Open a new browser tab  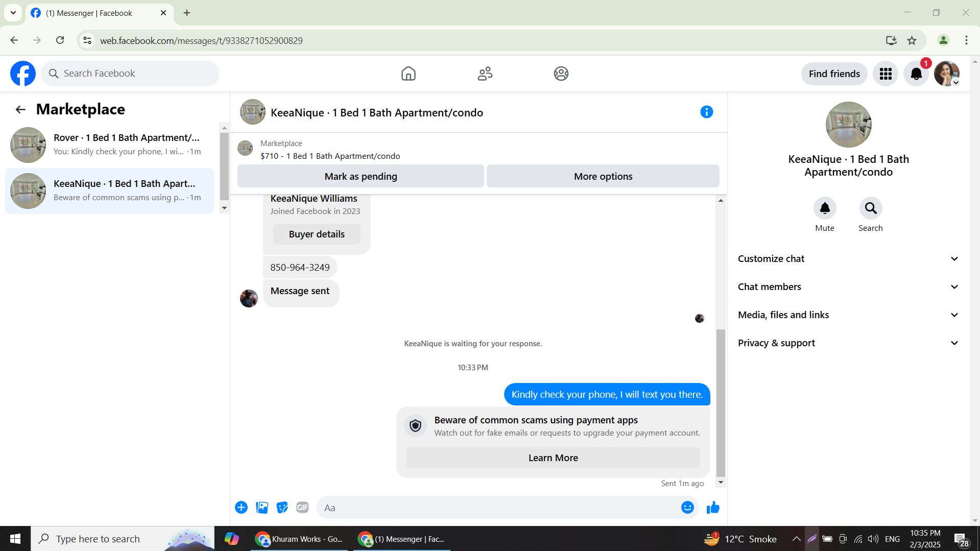tap(187, 13)
